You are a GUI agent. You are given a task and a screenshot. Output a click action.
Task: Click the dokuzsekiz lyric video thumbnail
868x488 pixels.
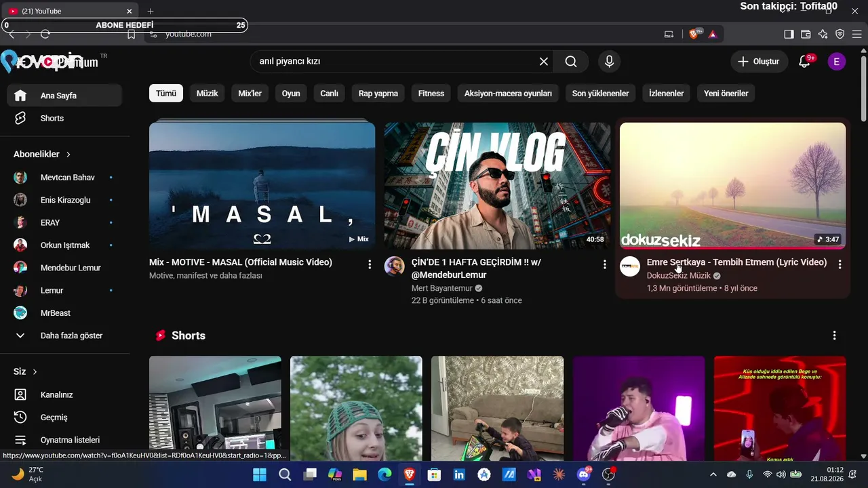pos(732,186)
